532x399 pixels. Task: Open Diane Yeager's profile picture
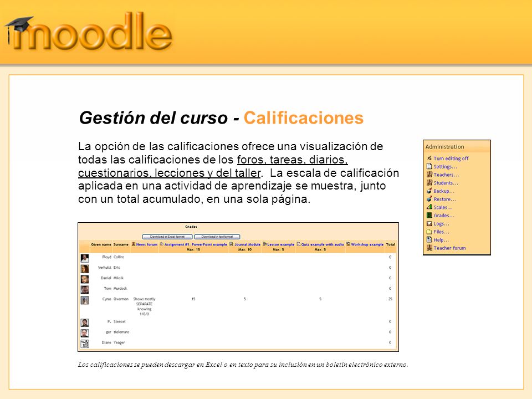85,344
